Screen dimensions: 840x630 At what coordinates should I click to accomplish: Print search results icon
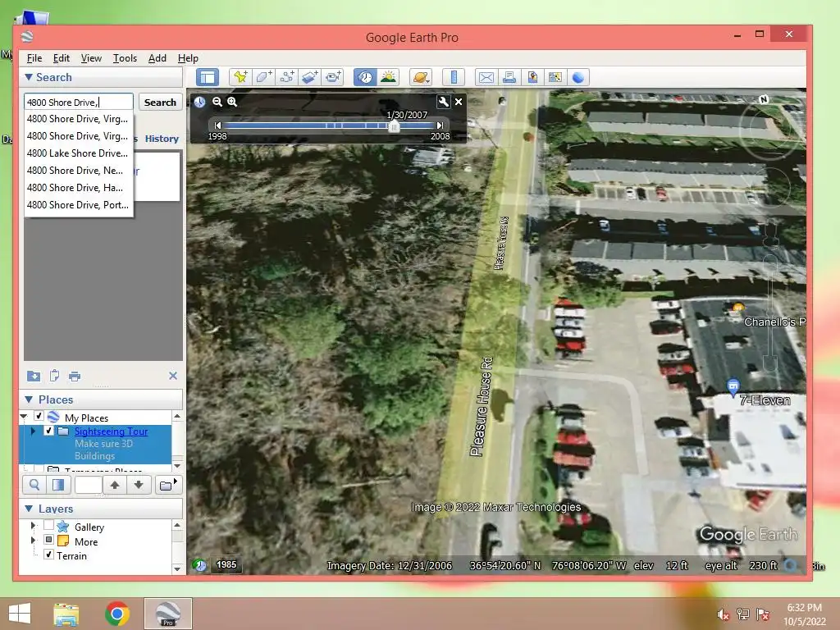pos(75,376)
